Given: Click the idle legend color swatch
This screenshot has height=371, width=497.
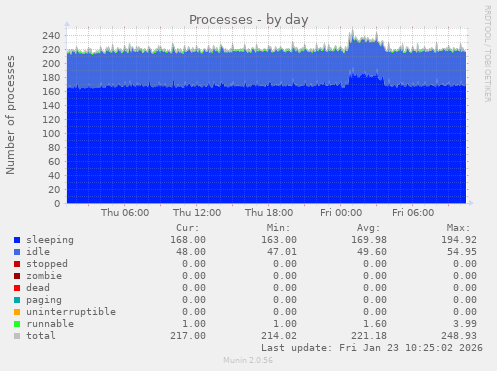Looking at the screenshot, I should point(17,252).
